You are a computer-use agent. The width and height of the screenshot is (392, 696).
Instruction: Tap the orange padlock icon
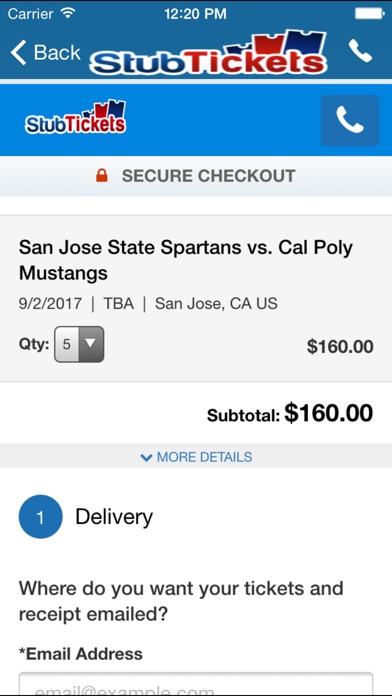pyautogui.click(x=102, y=176)
